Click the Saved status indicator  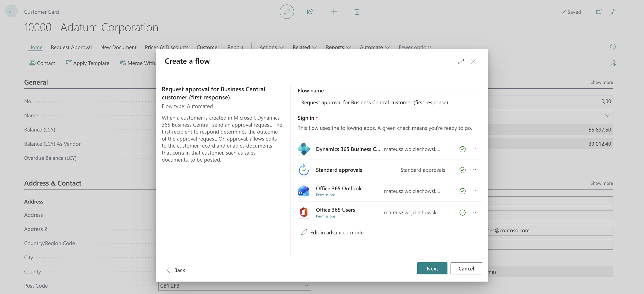tap(571, 12)
